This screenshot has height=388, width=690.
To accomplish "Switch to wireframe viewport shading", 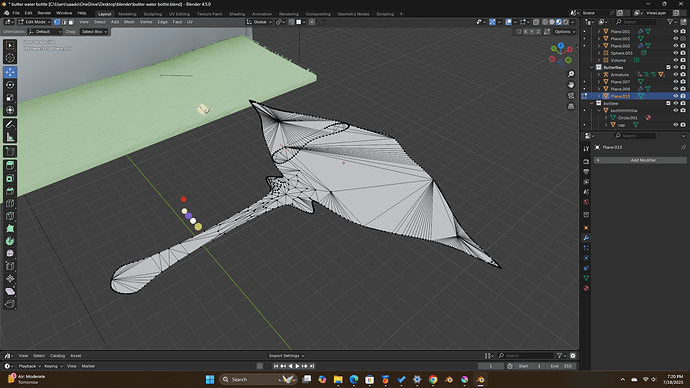I will [x=545, y=22].
